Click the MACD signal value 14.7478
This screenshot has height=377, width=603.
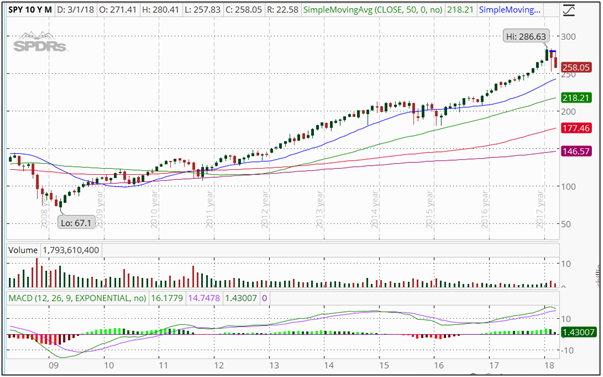pos(205,298)
